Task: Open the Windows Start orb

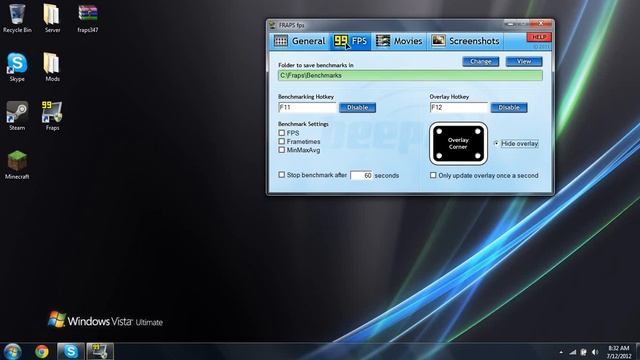Action: pyautogui.click(x=12, y=351)
